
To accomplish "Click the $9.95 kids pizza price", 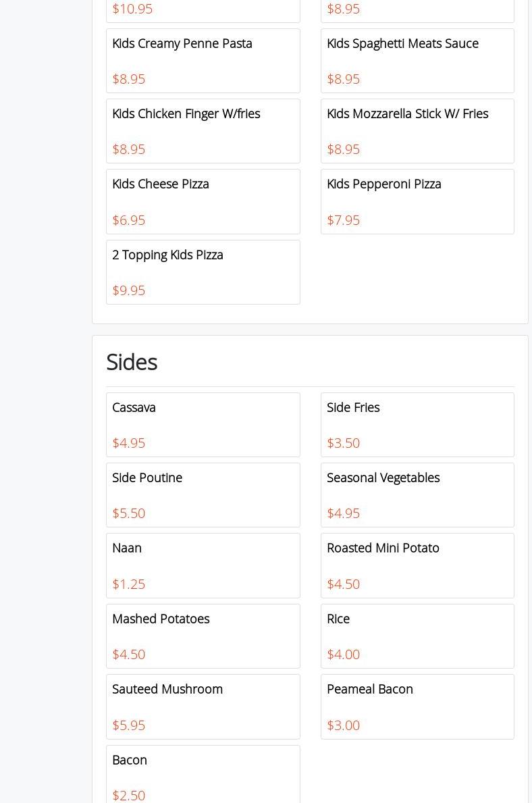I will (129, 290).
